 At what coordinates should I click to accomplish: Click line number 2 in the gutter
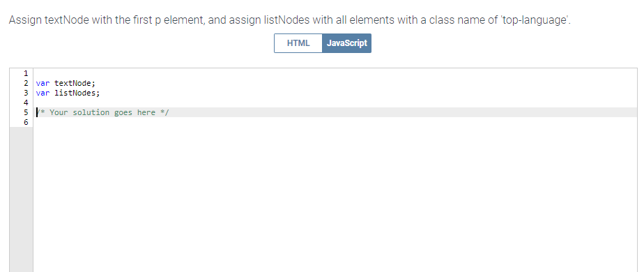coord(26,84)
